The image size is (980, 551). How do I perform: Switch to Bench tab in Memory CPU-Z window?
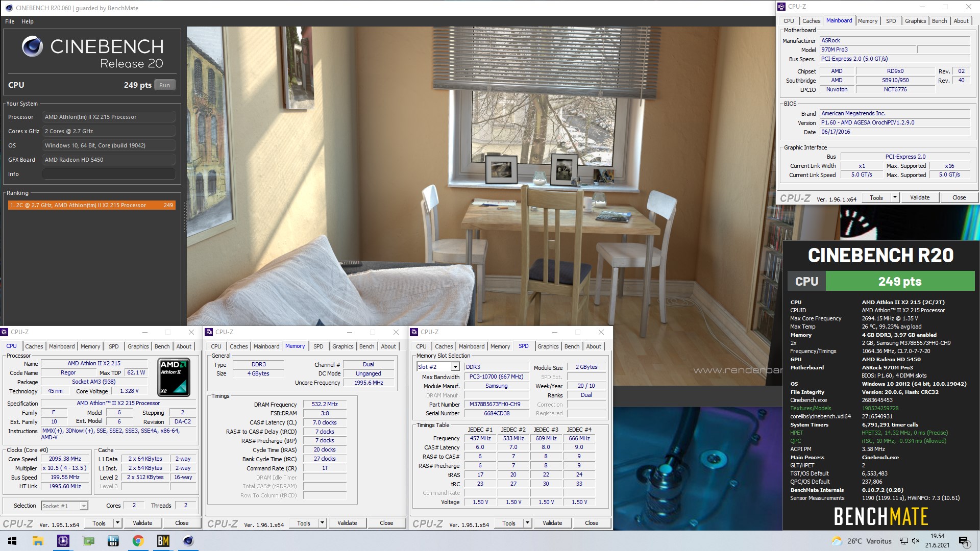pyautogui.click(x=366, y=346)
